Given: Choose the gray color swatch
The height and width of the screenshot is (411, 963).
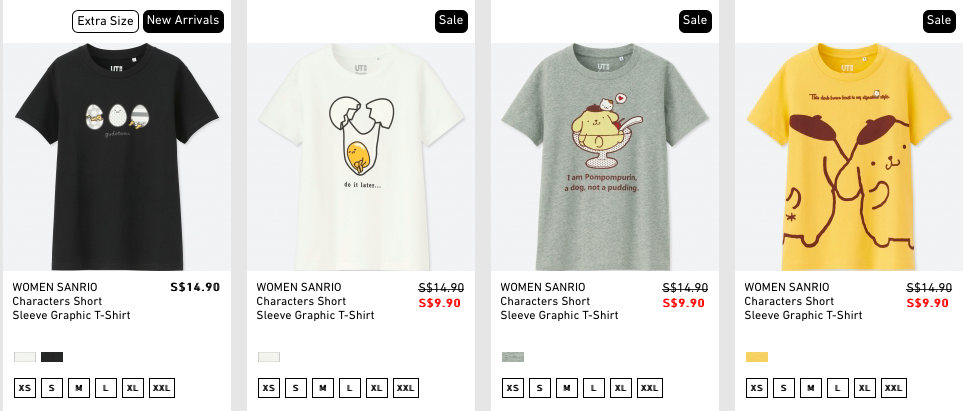Looking at the screenshot, I should (x=513, y=357).
